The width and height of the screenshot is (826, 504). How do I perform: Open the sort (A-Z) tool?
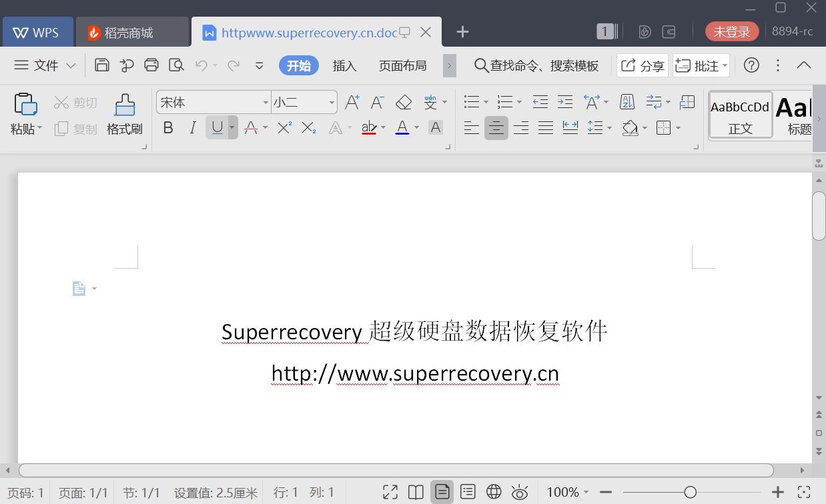627,103
